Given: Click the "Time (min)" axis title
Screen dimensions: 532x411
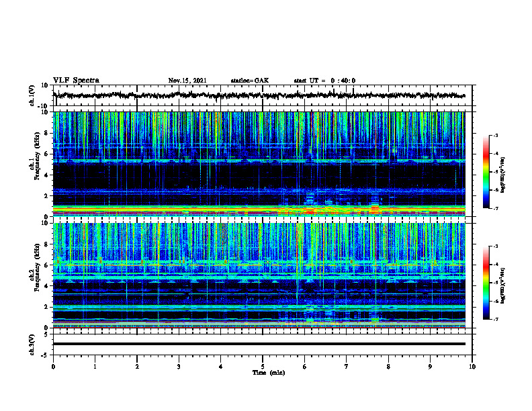Looking at the screenshot, I should 269,373.
